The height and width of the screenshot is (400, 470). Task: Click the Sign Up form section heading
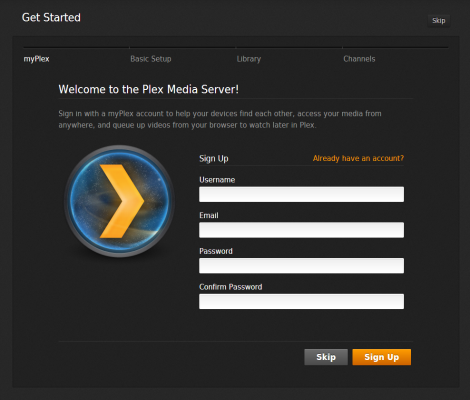pyautogui.click(x=214, y=158)
